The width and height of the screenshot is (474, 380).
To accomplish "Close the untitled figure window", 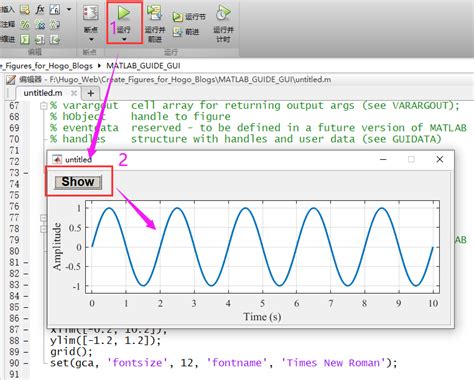I will tap(440, 159).
